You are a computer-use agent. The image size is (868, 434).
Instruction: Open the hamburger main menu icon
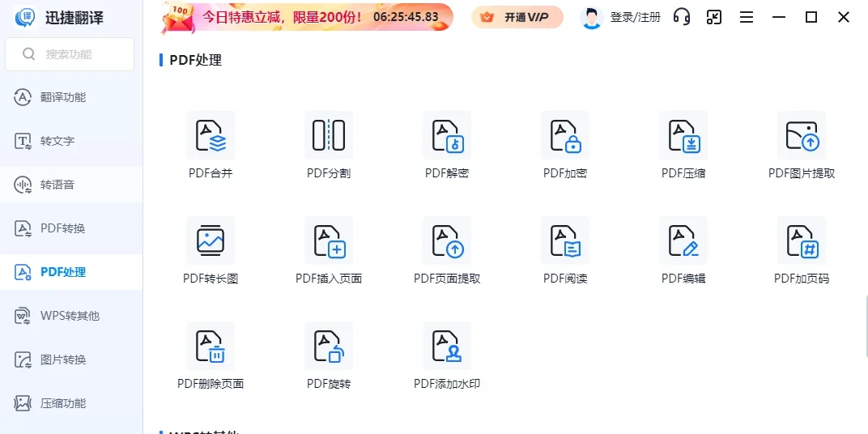coord(747,18)
